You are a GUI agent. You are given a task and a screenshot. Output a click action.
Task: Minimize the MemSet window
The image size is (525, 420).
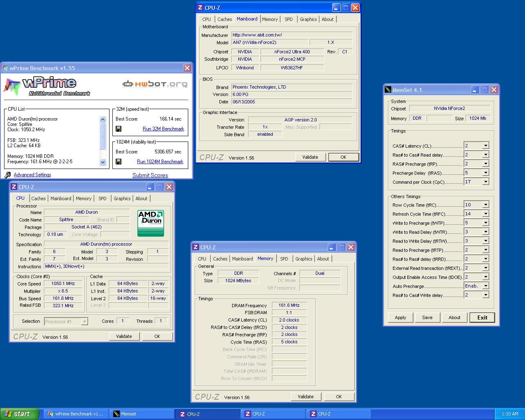(x=475, y=90)
